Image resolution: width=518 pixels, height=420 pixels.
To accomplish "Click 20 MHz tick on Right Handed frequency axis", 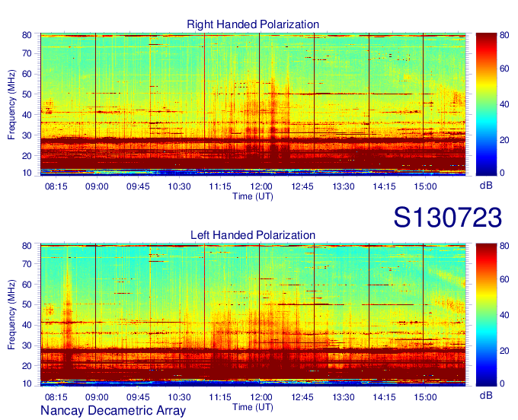I will point(27,156).
